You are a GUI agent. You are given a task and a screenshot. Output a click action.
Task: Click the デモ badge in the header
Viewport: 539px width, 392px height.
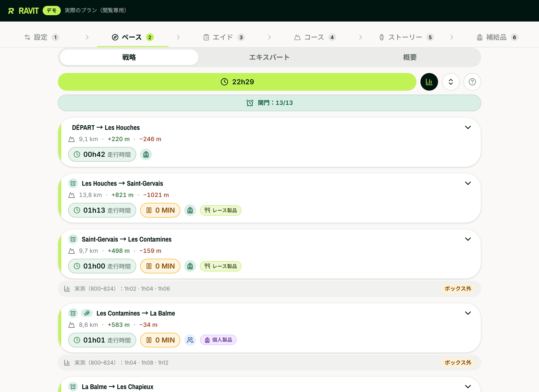click(x=52, y=11)
